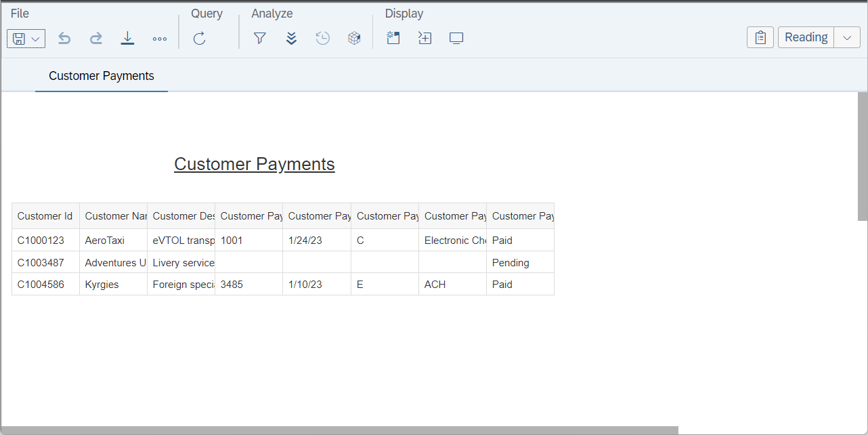This screenshot has width=868, height=435.
Task: Expand the Reading mode dropdown
Action: point(846,37)
